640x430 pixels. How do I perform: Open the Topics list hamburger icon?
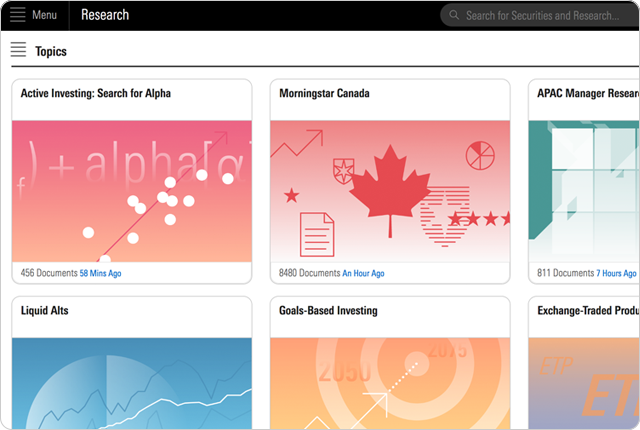(18, 51)
